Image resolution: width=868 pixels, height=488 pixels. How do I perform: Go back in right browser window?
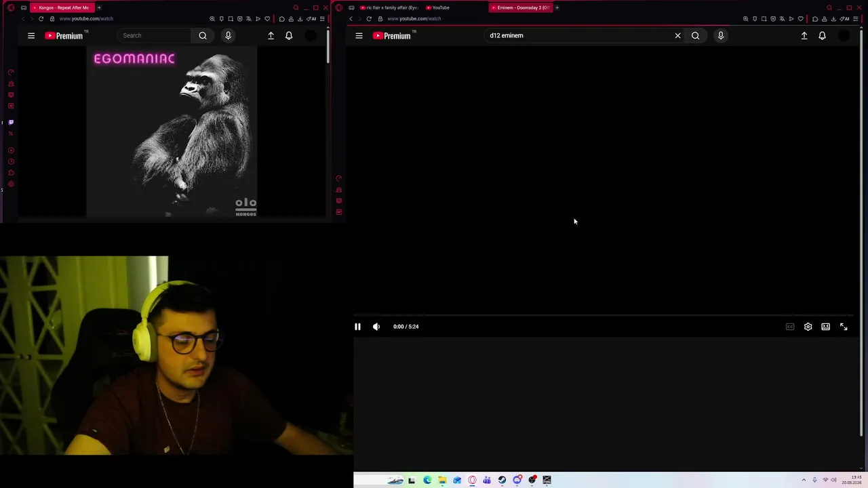point(351,19)
